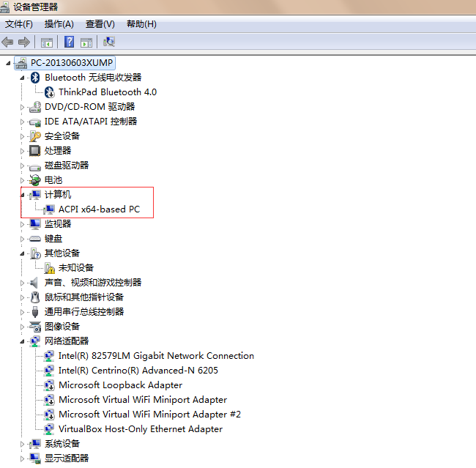
Task: Click the show/hide console tree toolbar icon
Action: tap(47, 42)
